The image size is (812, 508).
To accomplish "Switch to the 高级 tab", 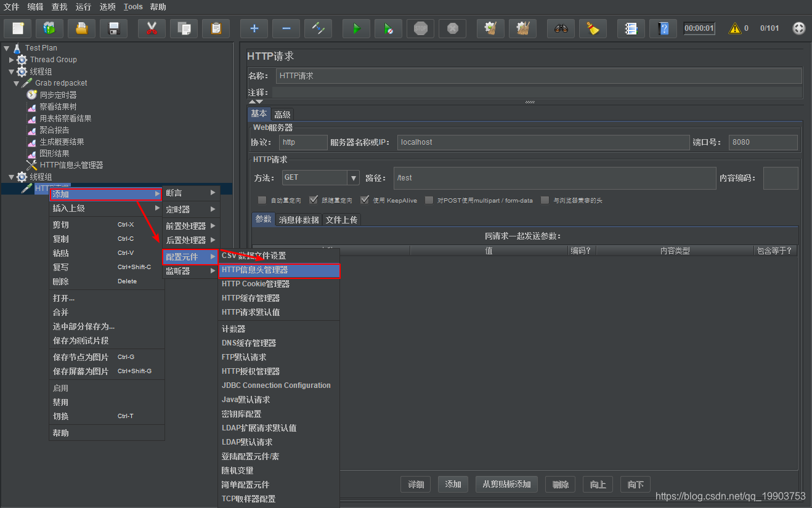I will (x=282, y=114).
